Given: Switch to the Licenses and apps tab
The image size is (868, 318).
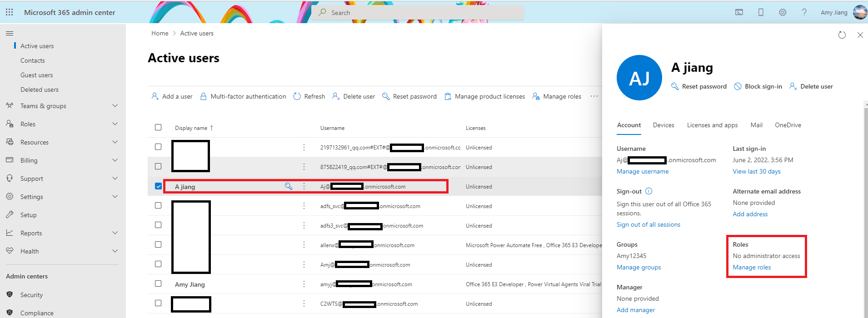Looking at the screenshot, I should (712, 125).
